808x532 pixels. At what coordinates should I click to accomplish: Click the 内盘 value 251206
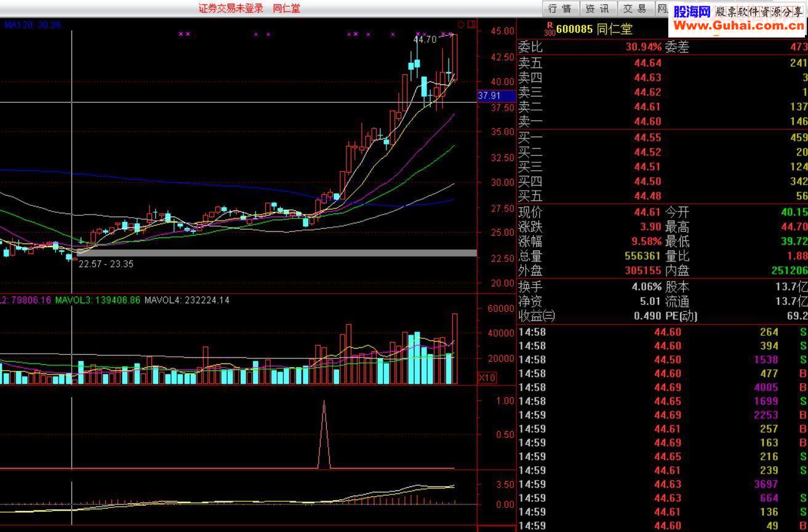click(x=790, y=271)
